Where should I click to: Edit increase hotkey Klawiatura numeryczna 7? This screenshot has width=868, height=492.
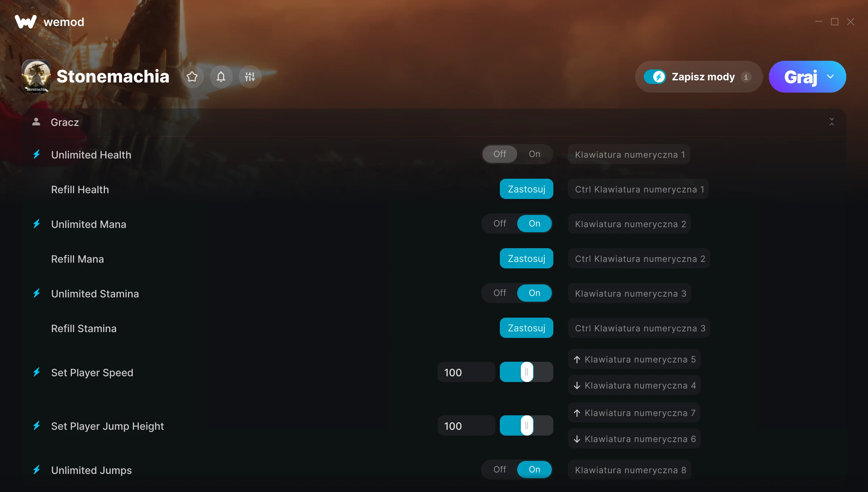click(x=634, y=413)
